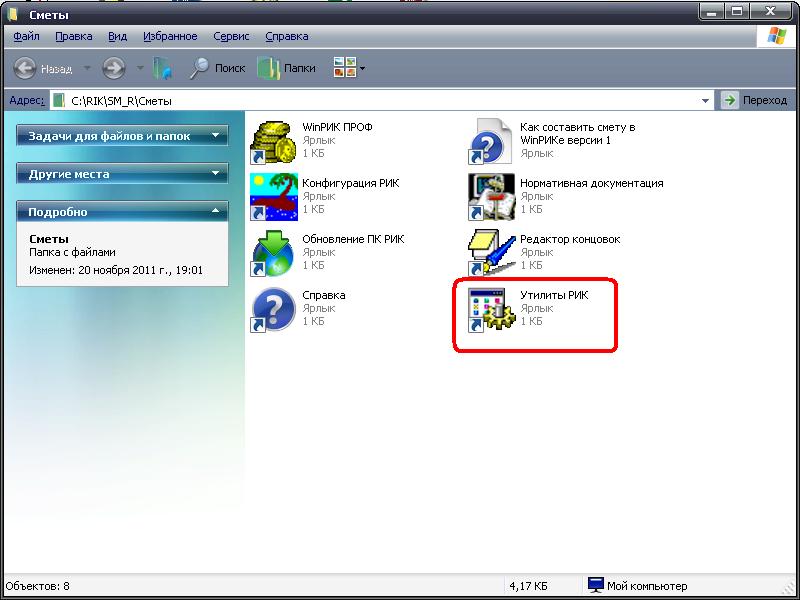This screenshot has width=800, height=600.
Task: Open the Вид menu
Action: (x=117, y=36)
